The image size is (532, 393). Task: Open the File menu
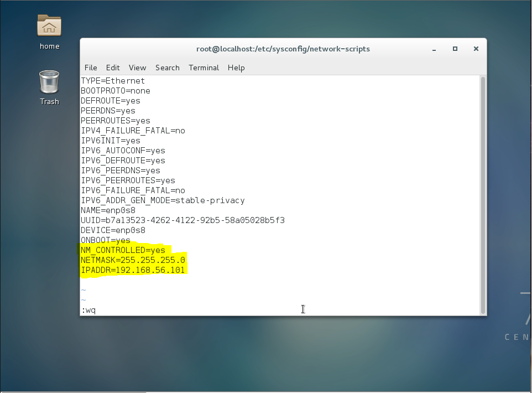click(91, 68)
